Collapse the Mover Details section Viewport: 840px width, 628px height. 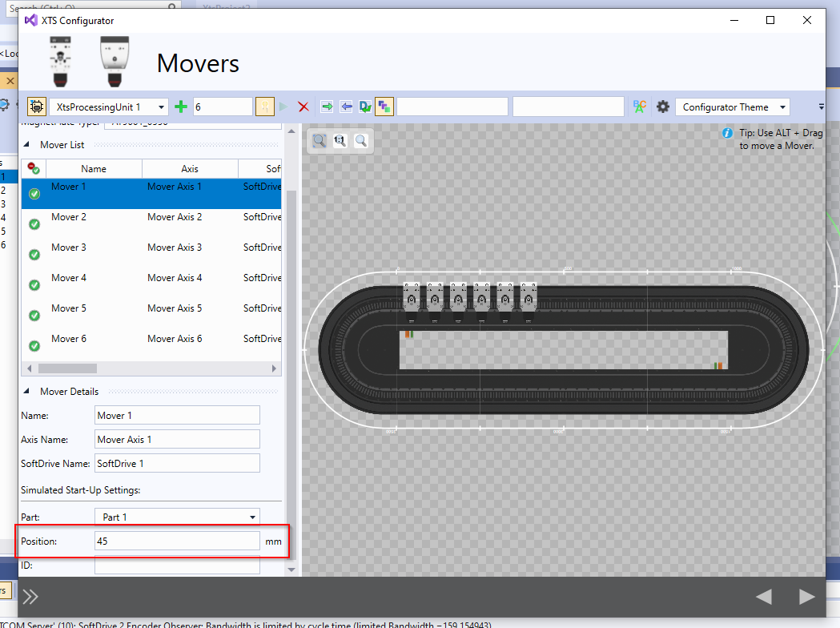point(26,391)
